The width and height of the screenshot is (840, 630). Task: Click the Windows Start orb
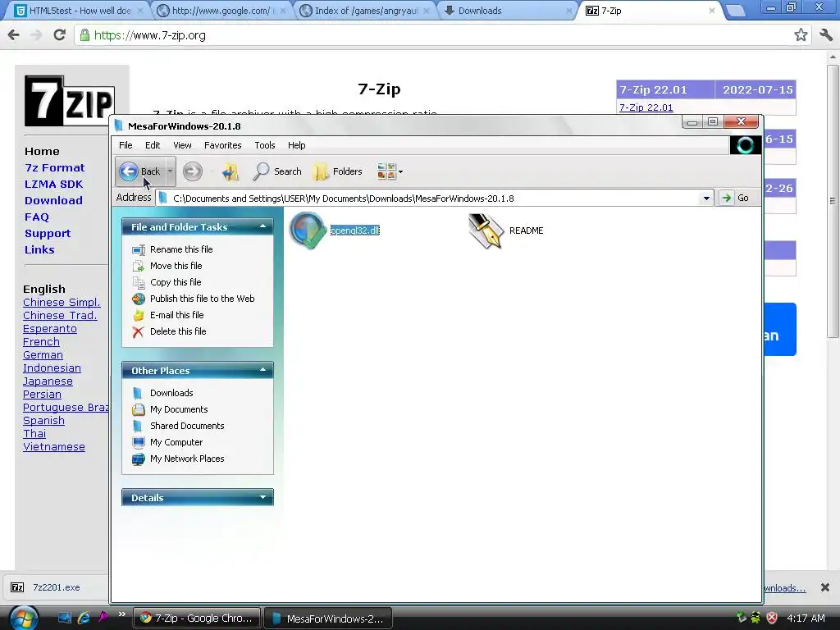(x=24, y=619)
